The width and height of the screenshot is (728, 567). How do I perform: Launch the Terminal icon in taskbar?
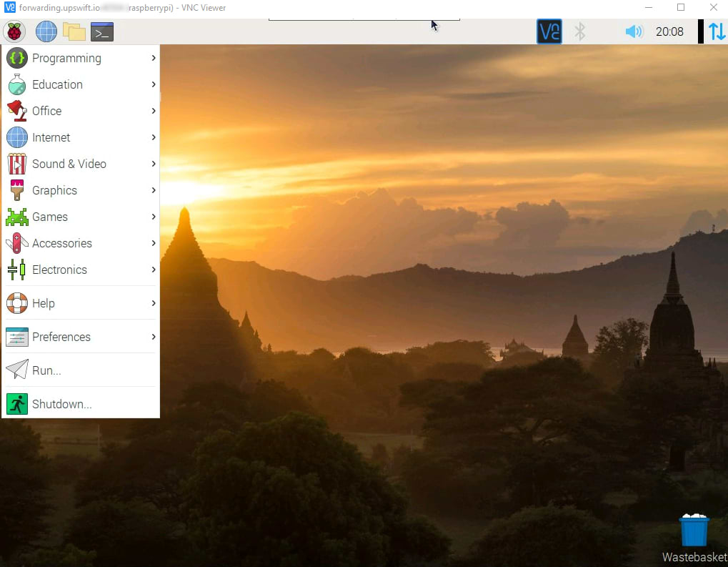pyautogui.click(x=102, y=31)
